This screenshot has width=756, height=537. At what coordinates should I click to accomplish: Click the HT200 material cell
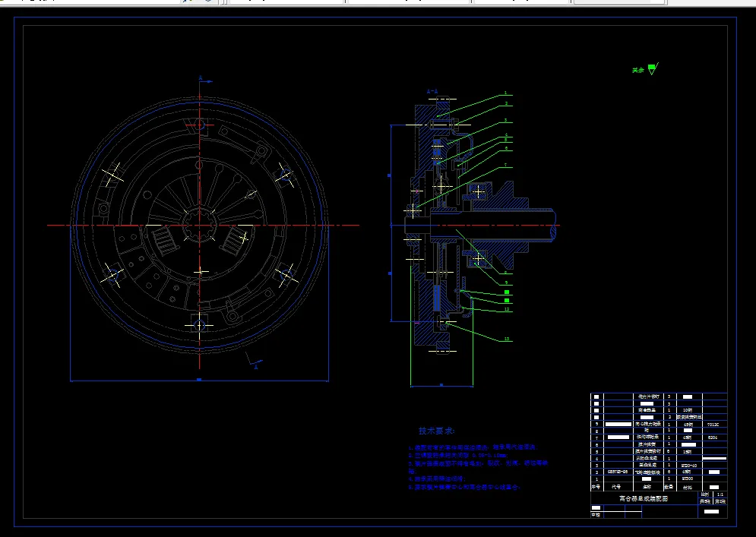pos(688,479)
